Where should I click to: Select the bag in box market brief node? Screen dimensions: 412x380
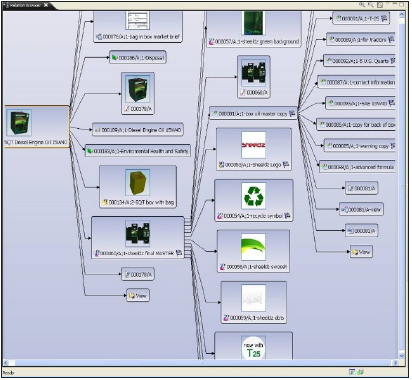tap(138, 27)
